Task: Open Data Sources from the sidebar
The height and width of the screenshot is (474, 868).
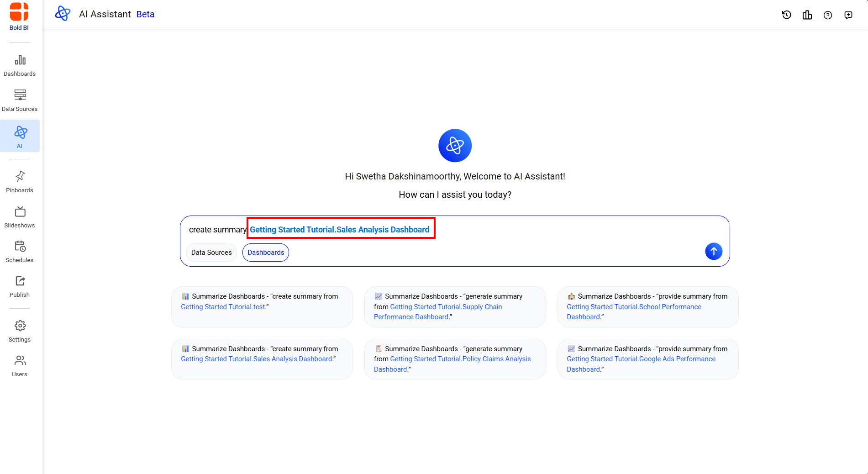Action: pyautogui.click(x=20, y=100)
